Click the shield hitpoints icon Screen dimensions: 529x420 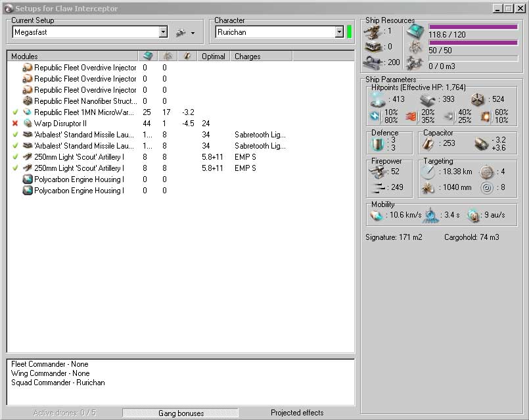(x=377, y=100)
